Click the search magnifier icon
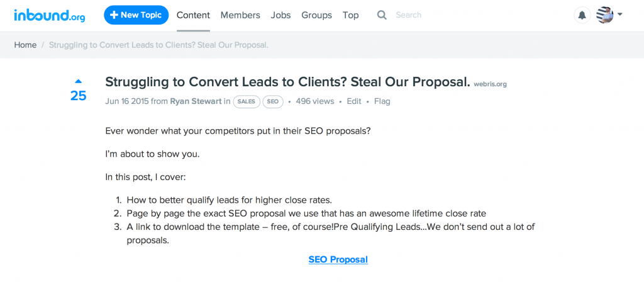The height and width of the screenshot is (284, 644). coord(382,15)
